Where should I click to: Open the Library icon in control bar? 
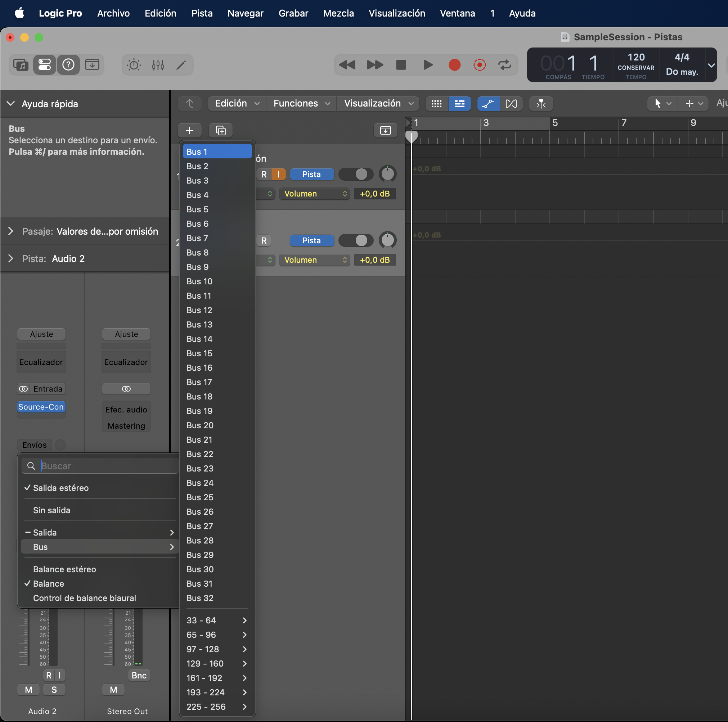tap(21, 65)
